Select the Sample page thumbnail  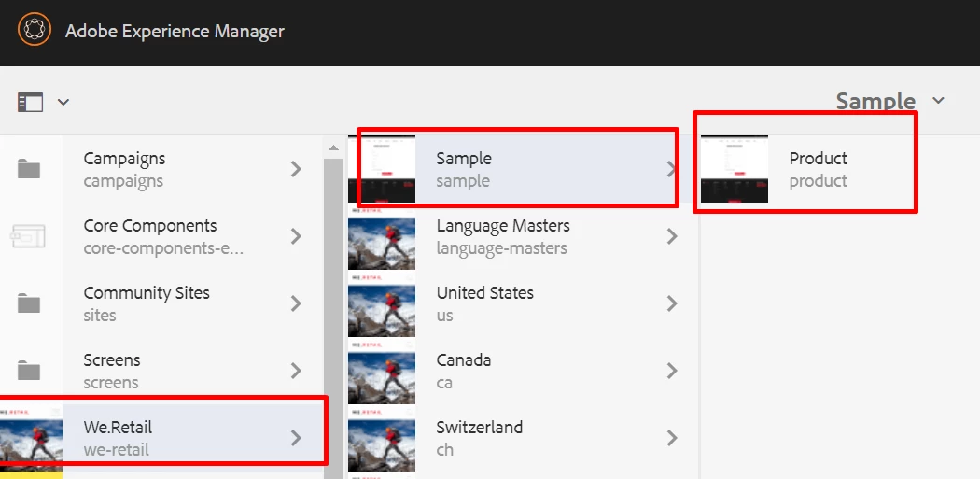(381, 169)
